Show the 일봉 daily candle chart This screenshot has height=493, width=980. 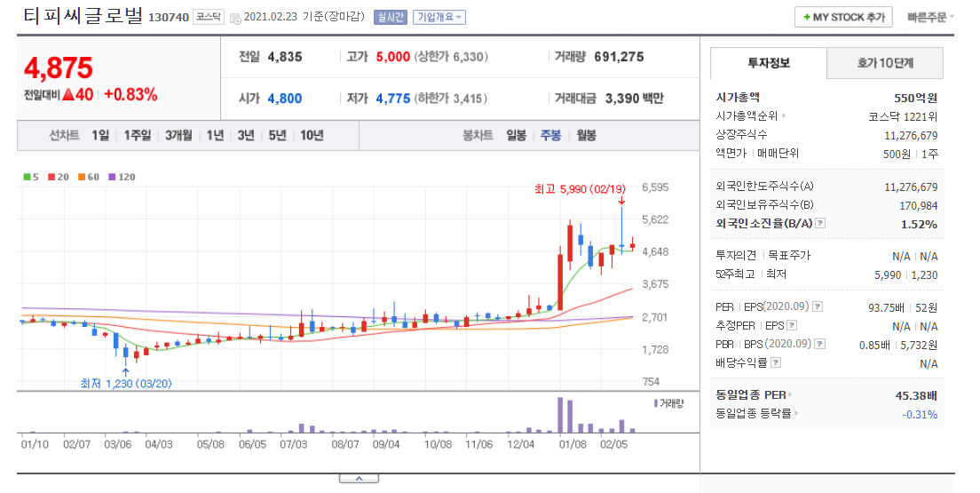click(x=517, y=135)
